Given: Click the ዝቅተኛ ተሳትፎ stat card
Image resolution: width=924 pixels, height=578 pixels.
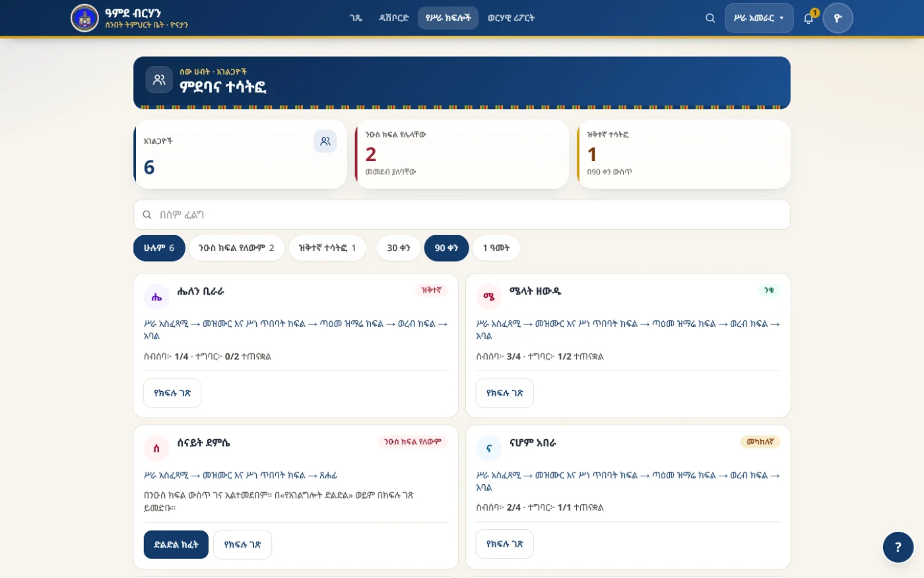Looking at the screenshot, I should (x=684, y=154).
